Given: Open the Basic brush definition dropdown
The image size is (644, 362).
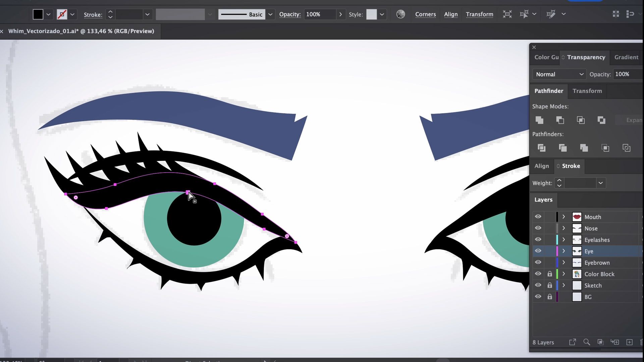Looking at the screenshot, I should (x=270, y=14).
